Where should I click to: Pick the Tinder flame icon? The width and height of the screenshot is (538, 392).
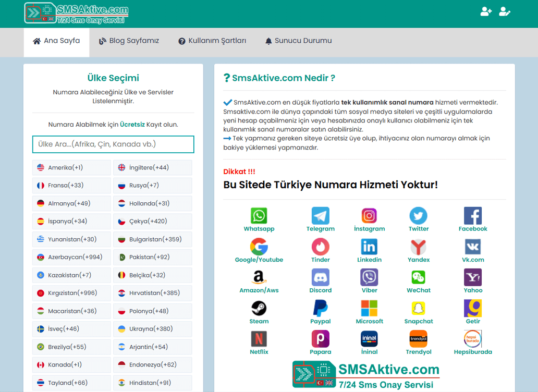click(x=321, y=247)
